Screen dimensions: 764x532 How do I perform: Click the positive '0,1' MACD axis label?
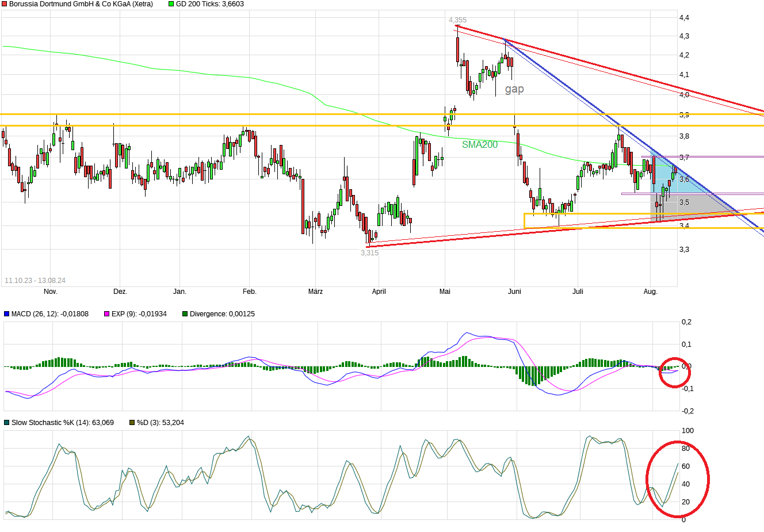[687, 345]
